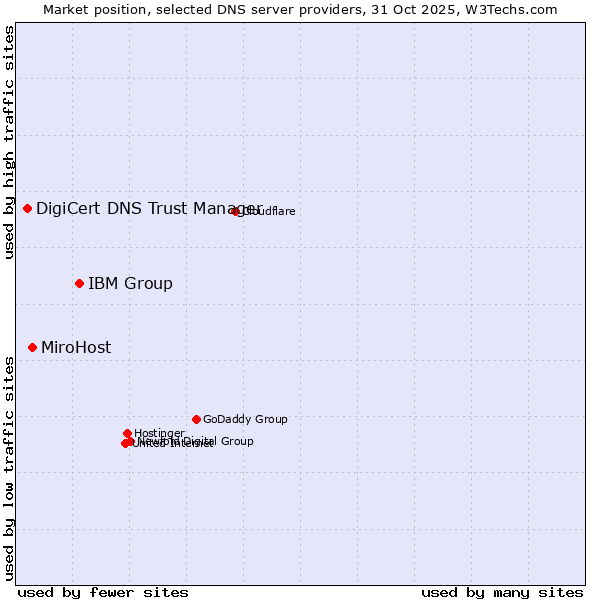The height and width of the screenshot is (600, 600).
Task: Select the Newfold Digital Group marker
Action: 131,440
